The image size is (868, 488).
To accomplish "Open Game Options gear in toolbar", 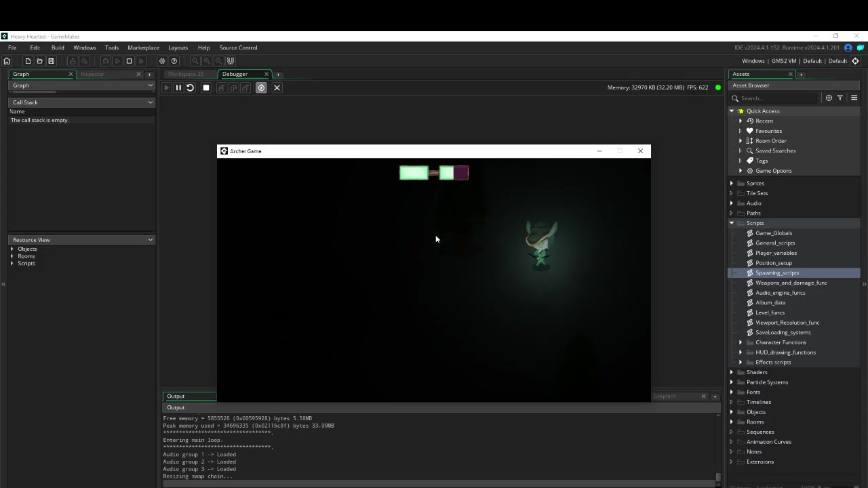I will click(x=162, y=61).
